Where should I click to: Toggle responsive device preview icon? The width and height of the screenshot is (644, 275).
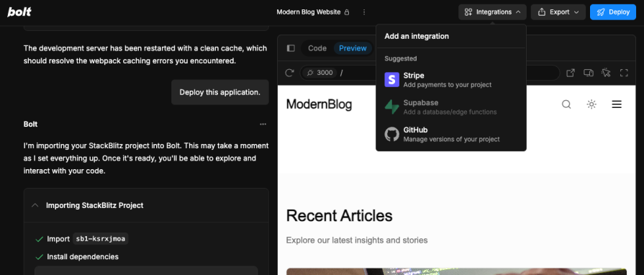[589, 73]
